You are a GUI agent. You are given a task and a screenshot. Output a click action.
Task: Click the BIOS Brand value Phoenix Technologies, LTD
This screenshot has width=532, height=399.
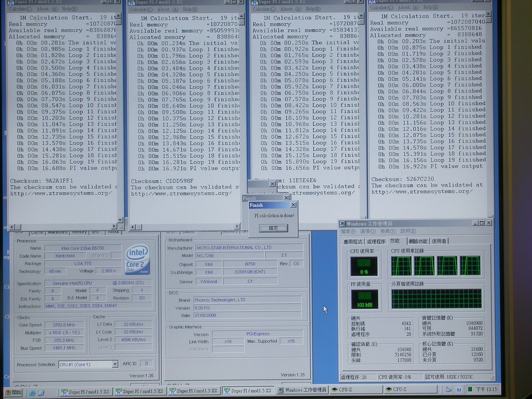pos(247,300)
